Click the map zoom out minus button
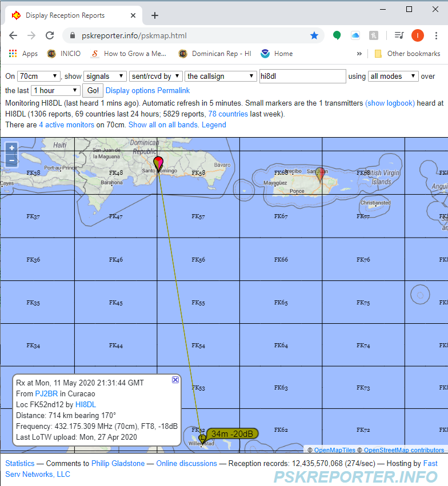The image size is (448, 486). pos(12,160)
